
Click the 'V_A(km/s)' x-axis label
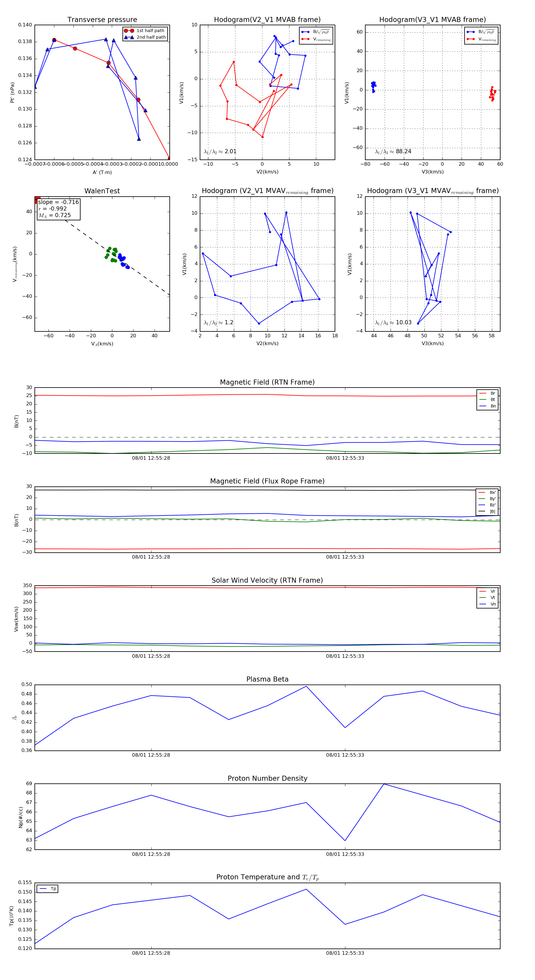click(x=102, y=344)
